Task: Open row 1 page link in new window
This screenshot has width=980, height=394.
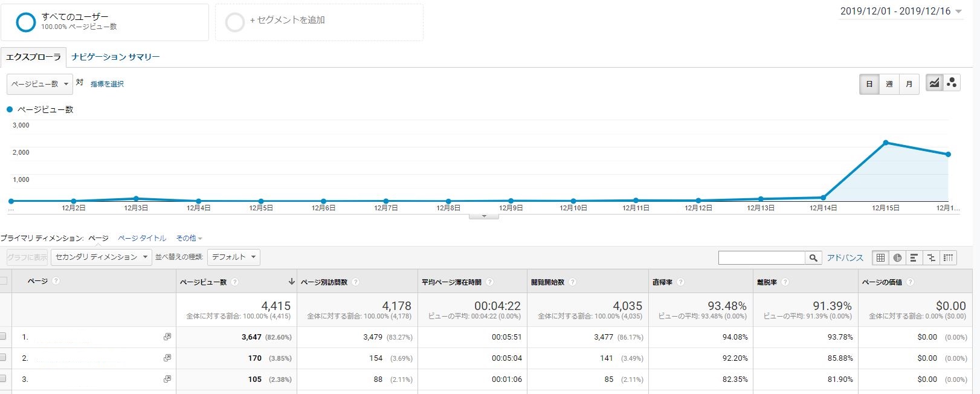Action: coord(167,337)
